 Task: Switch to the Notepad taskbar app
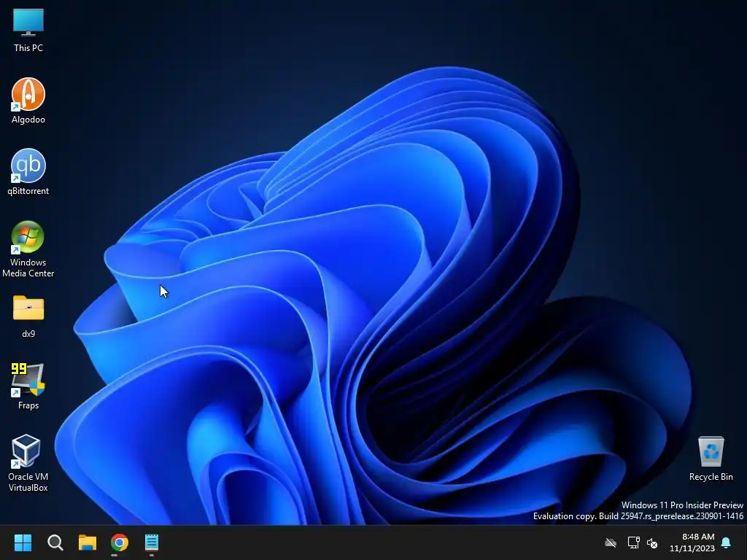click(152, 542)
